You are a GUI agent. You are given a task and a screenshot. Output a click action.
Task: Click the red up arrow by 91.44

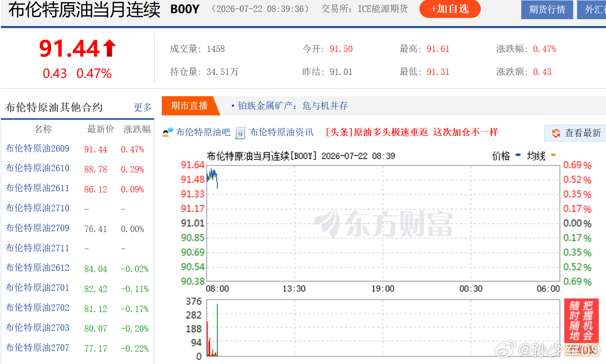(109, 48)
